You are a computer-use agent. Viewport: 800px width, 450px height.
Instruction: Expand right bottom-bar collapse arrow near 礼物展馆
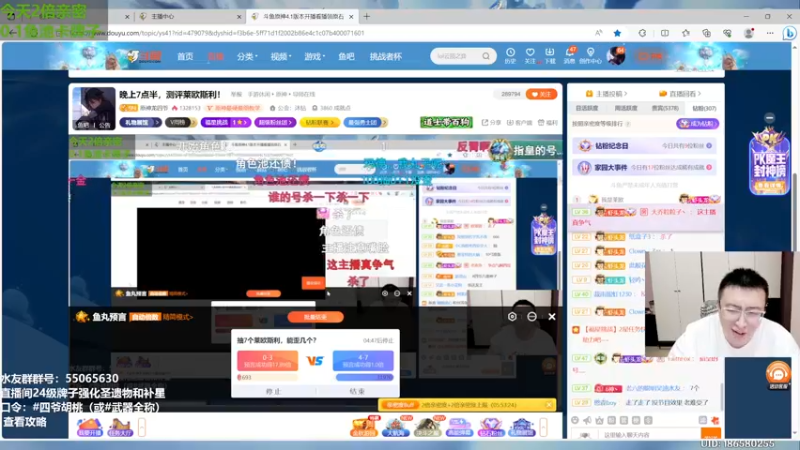pyautogui.click(x=544, y=427)
